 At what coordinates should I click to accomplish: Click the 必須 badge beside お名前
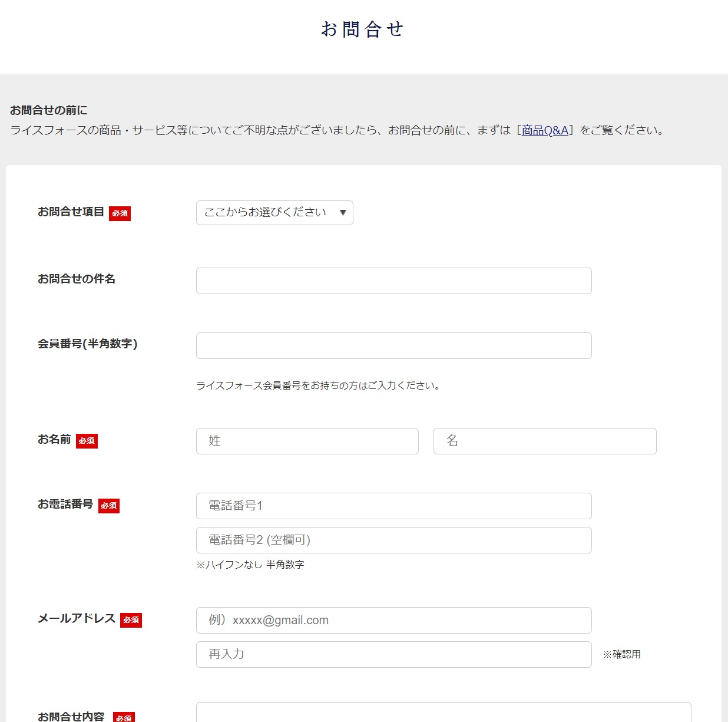[x=87, y=441]
